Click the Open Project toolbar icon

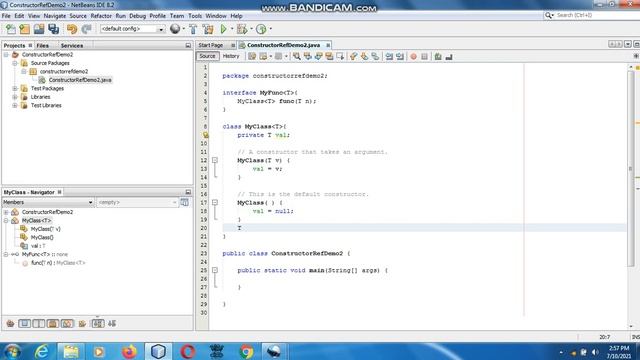39,29
